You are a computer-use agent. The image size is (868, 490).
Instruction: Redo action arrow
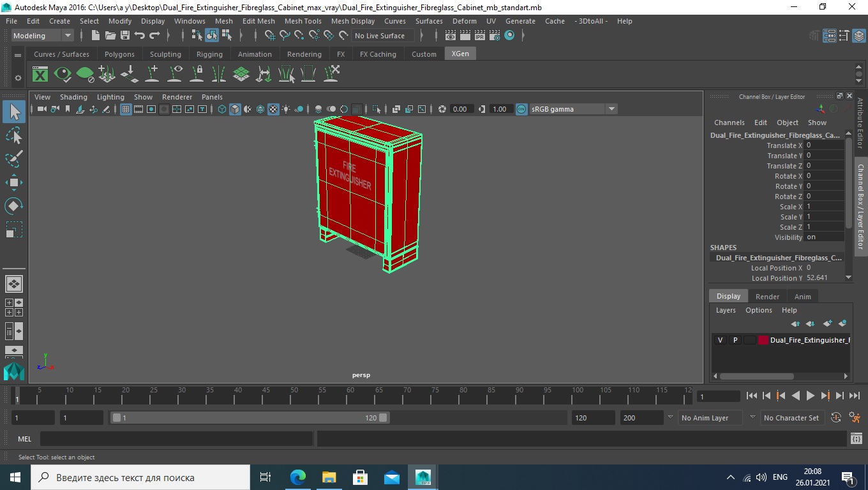pyautogui.click(x=154, y=36)
